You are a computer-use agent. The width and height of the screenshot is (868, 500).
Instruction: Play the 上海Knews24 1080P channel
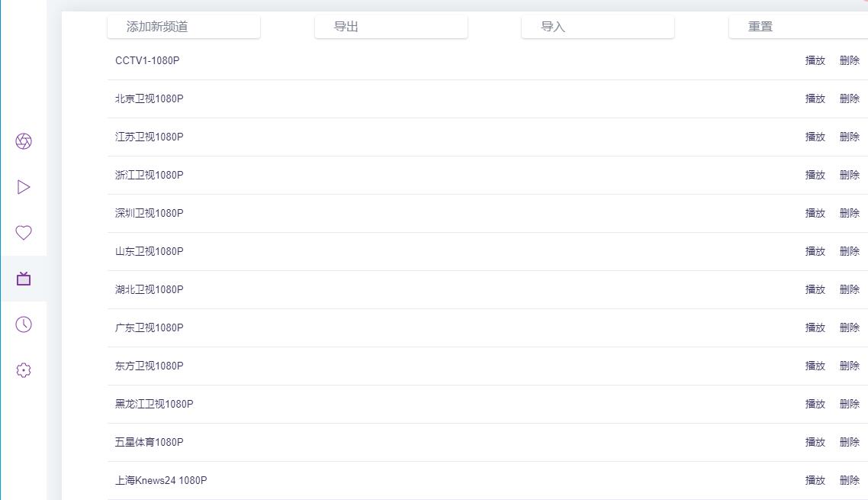coord(815,481)
